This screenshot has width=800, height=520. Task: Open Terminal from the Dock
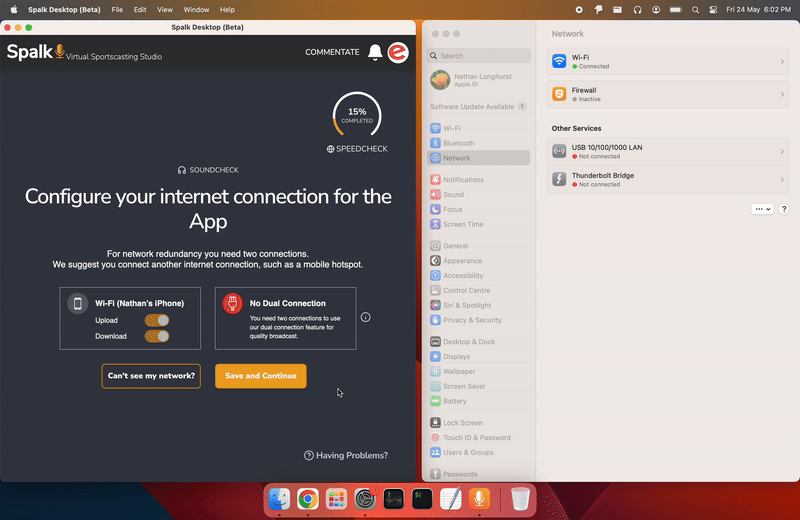coord(422,499)
